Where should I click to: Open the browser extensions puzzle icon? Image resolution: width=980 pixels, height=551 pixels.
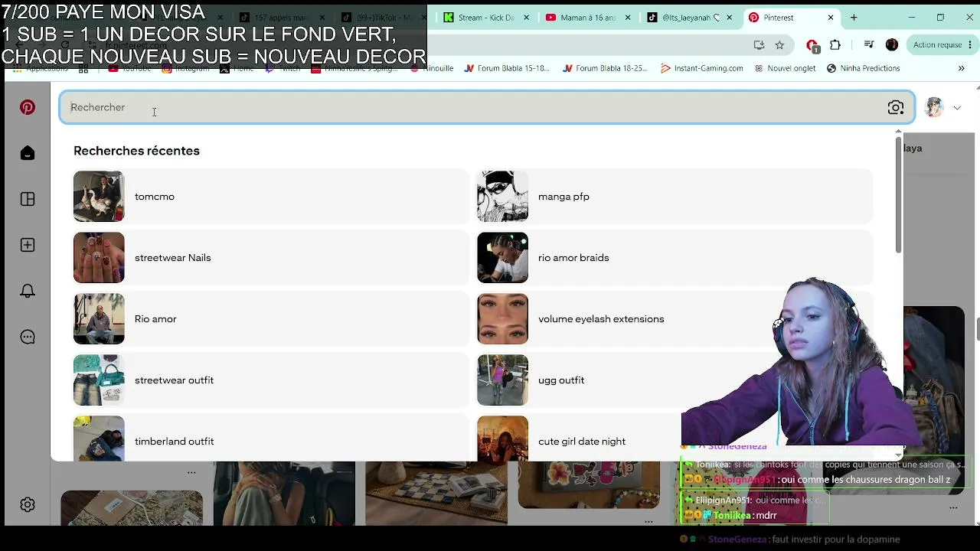click(835, 45)
